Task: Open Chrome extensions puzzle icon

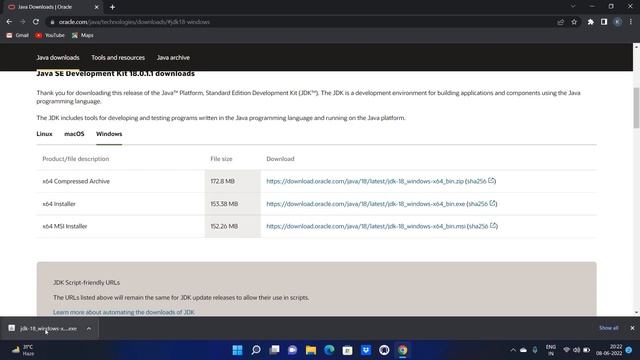Action: tap(591, 22)
